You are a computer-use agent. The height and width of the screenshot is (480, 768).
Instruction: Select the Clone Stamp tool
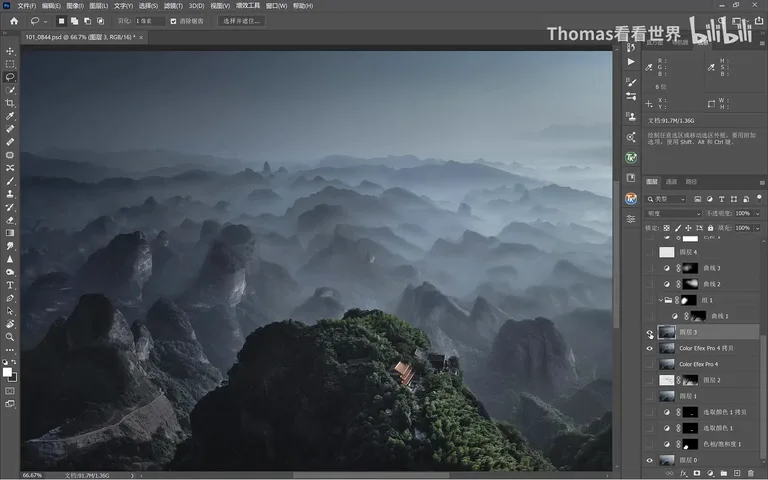(x=10, y=194)
